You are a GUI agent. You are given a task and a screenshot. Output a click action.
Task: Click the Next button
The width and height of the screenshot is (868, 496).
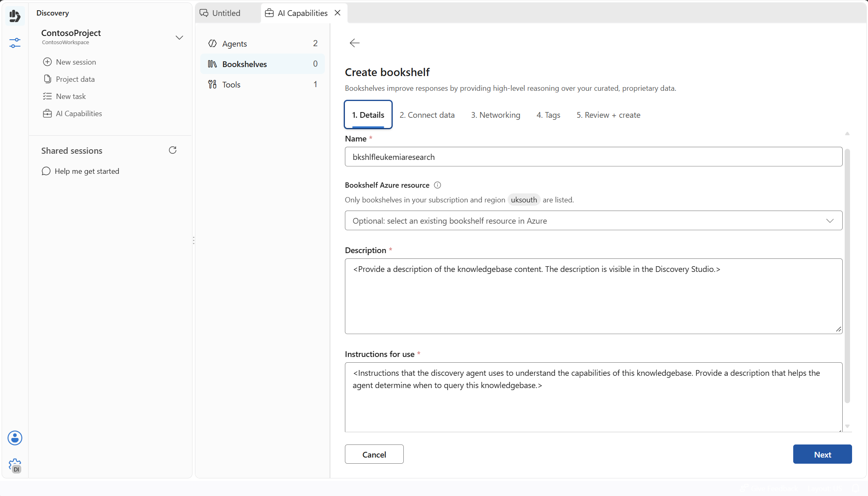click(822, 454)
